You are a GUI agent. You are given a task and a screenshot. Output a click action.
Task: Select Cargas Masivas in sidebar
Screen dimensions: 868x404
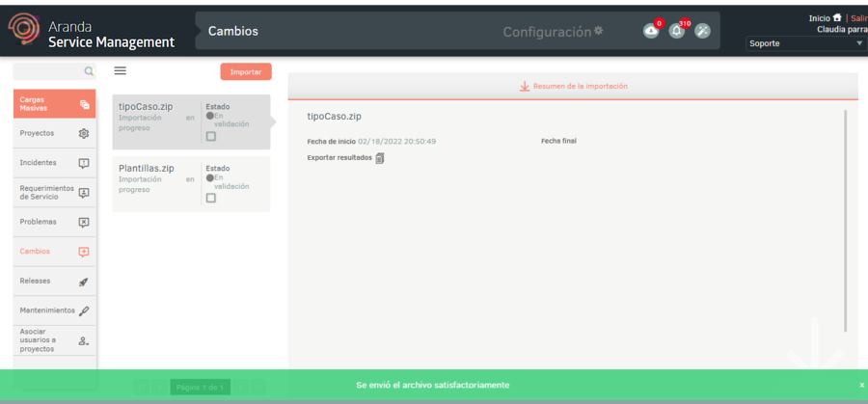click(54, 104)
